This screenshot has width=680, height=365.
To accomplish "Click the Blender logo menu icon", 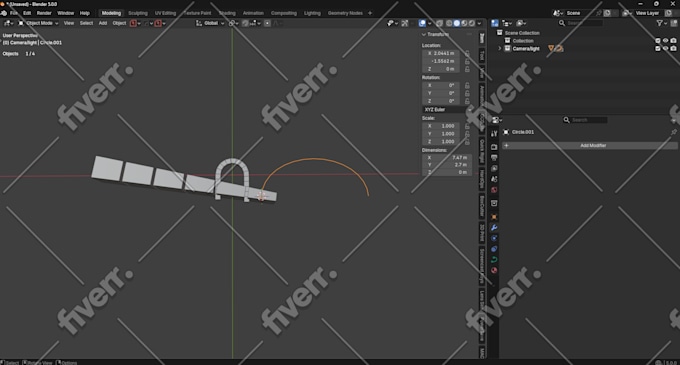I will click(4, 13).
